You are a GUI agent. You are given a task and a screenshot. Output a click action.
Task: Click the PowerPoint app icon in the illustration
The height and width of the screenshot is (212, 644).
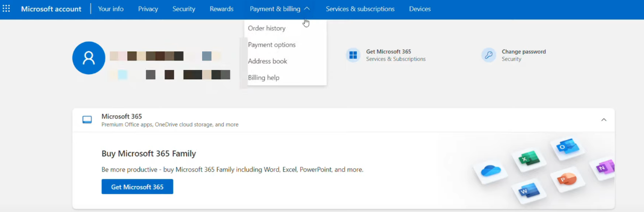(566, 180)
